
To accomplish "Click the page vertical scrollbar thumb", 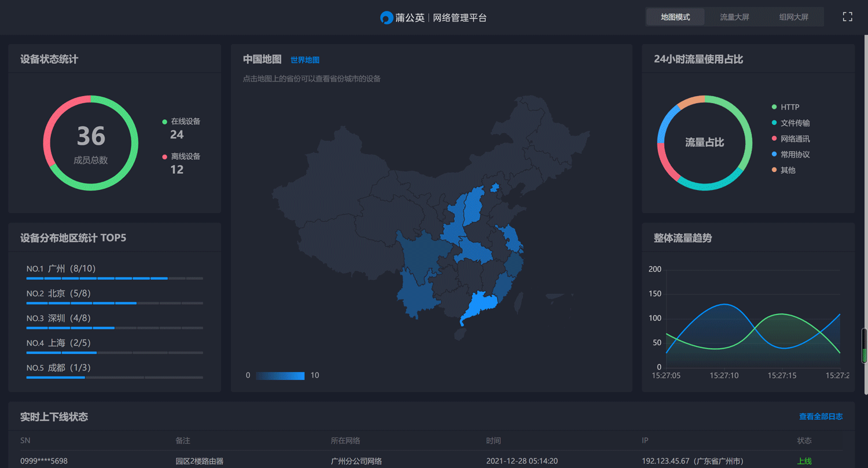I will click(865, 346).
